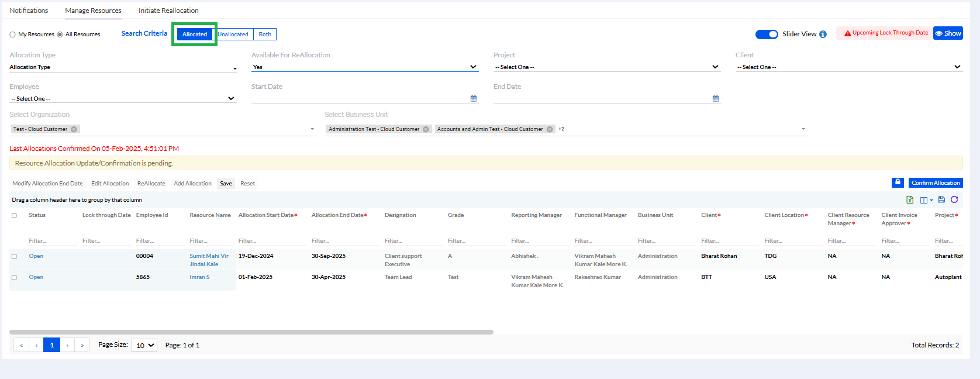The image size is (980, 379).
Task: Click the Reporting Manager column header
Action: (x=536, y=215)
